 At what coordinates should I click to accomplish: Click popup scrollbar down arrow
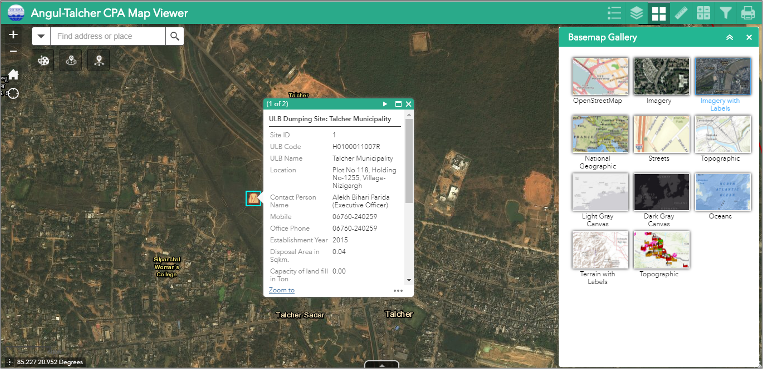[x=409, y=280]
